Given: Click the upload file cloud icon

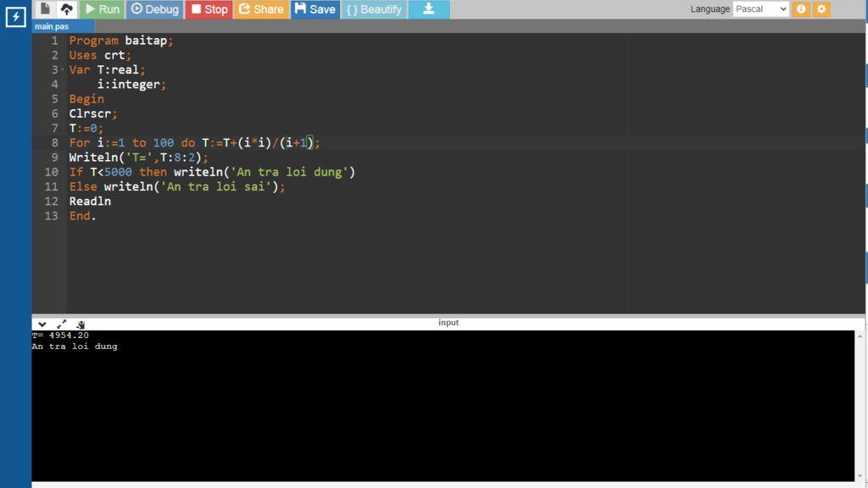Looking at the screenshot, I should [66, 8].
